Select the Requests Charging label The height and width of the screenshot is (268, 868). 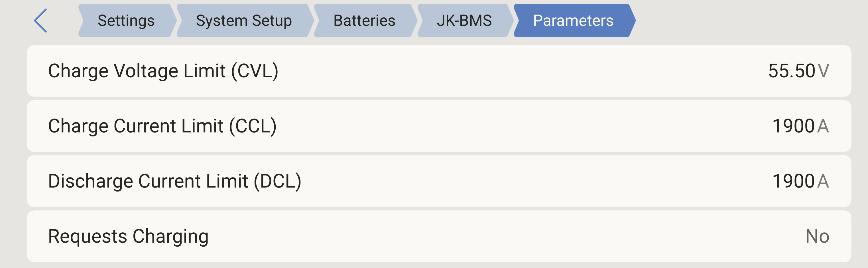coord(128,236)
